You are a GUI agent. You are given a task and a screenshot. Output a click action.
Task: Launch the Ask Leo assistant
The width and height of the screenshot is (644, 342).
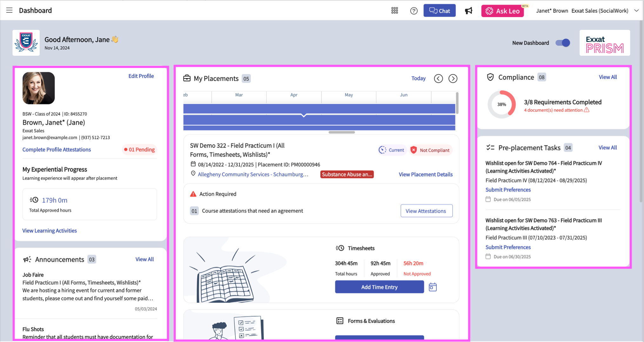pyautogui.click(x=503, y=10)
